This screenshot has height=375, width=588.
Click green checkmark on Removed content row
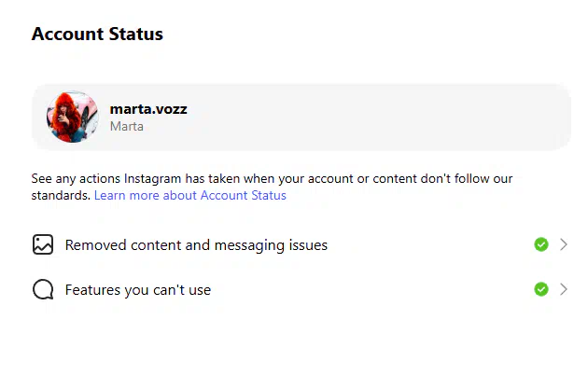click(541, 244)
